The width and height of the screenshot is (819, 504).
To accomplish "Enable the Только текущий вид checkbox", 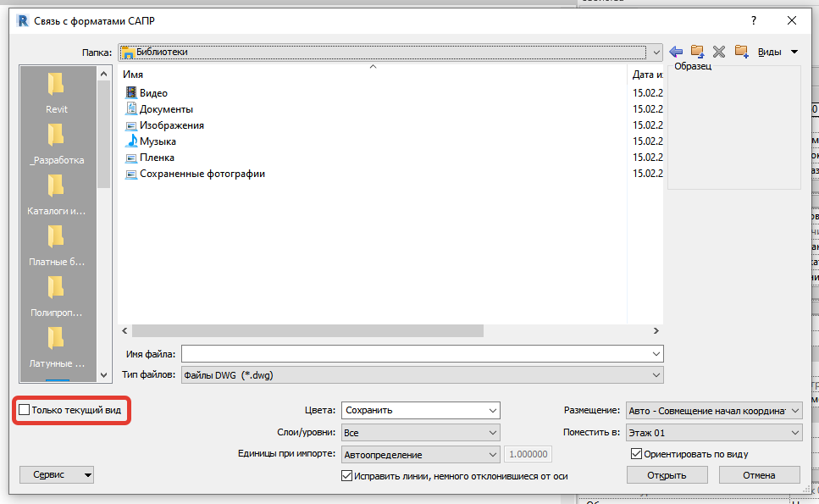I will point(24,410).
